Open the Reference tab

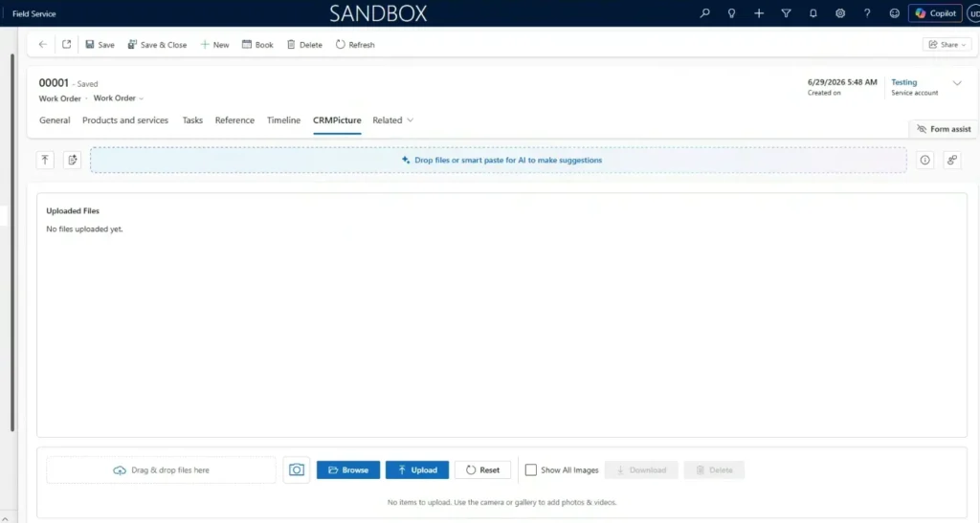pos(234,120)
